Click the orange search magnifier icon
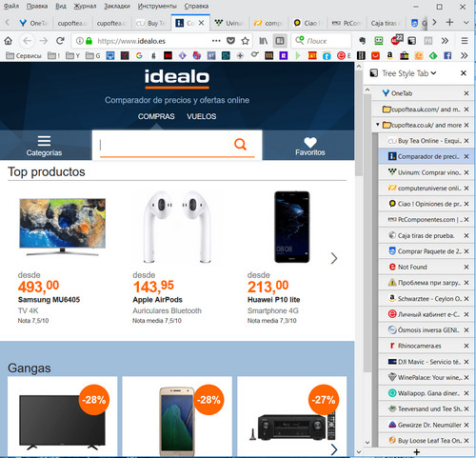 tap(240, 145)
